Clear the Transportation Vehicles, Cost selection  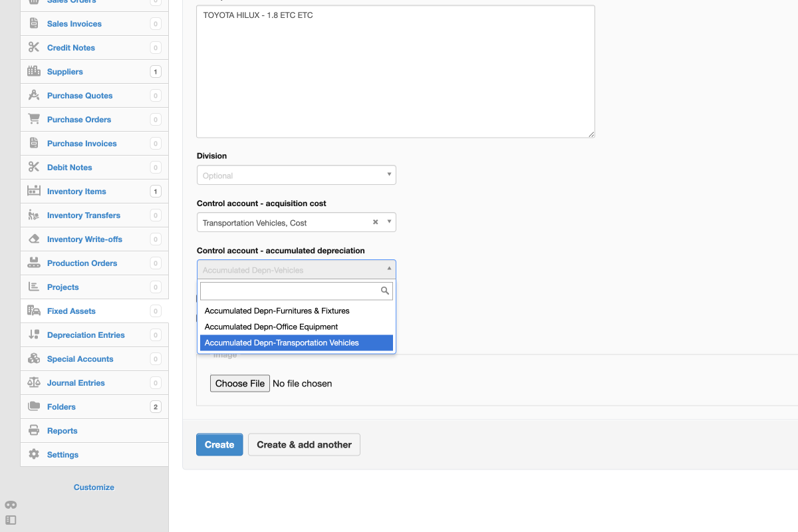pos(375,222)
